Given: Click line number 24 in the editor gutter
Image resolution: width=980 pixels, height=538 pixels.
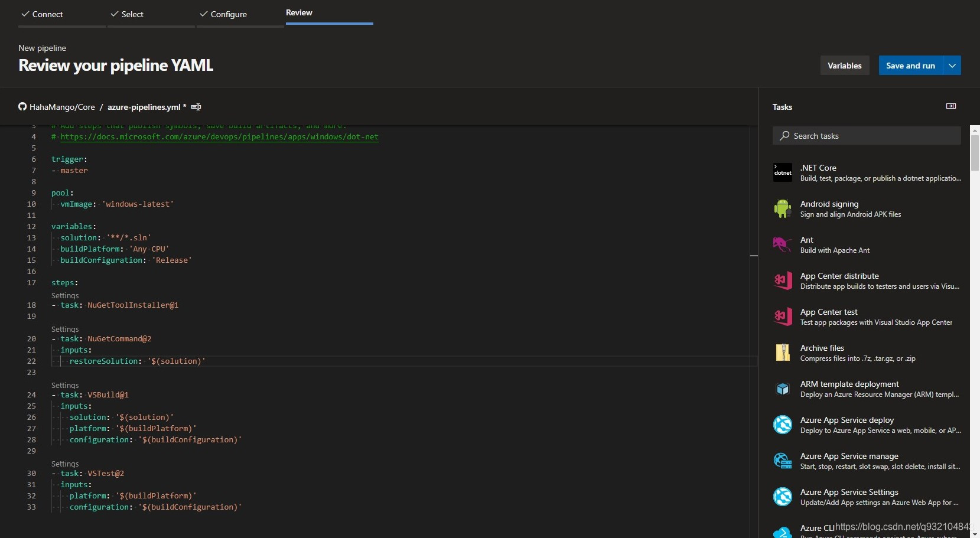Looking at the screenshot, I should point(31,394).
